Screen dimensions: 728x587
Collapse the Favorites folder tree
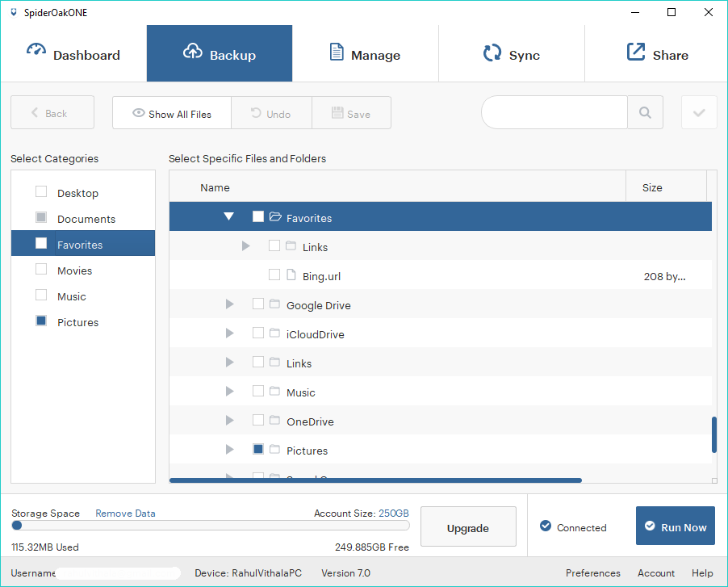[x=228, y=216]
